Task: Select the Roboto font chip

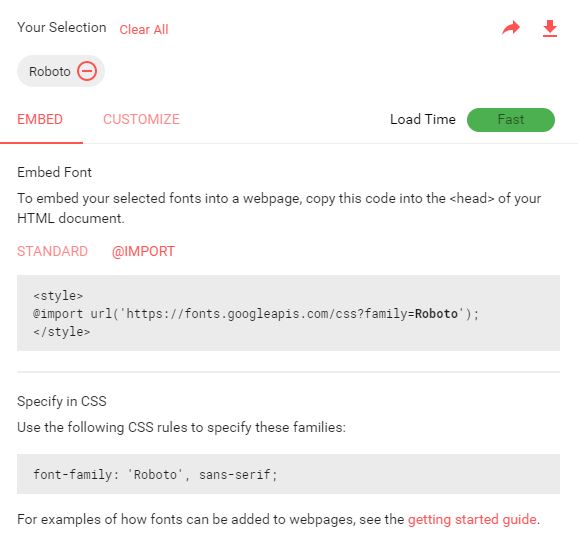Action: click(61, 71)
